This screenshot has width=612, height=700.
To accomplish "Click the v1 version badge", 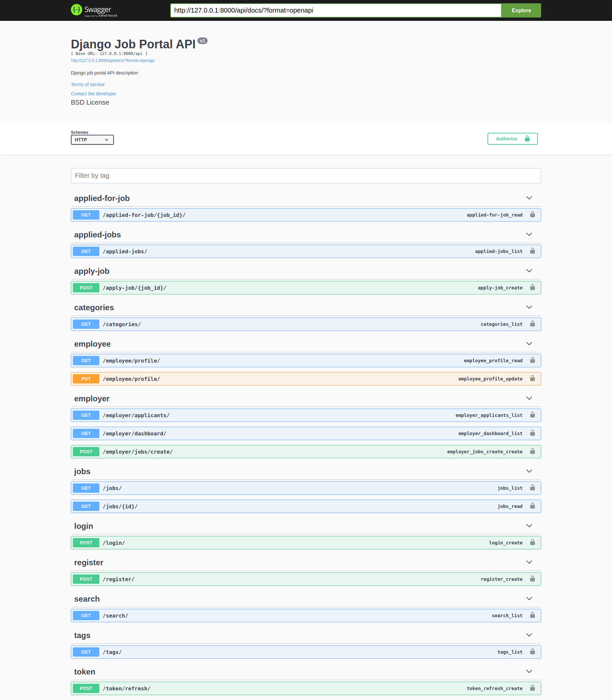I will (x=203, y=41).
